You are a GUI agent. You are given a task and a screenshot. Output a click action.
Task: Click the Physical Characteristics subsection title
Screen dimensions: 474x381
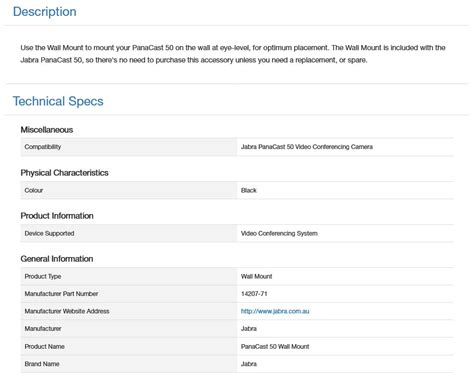pos(64,173)
